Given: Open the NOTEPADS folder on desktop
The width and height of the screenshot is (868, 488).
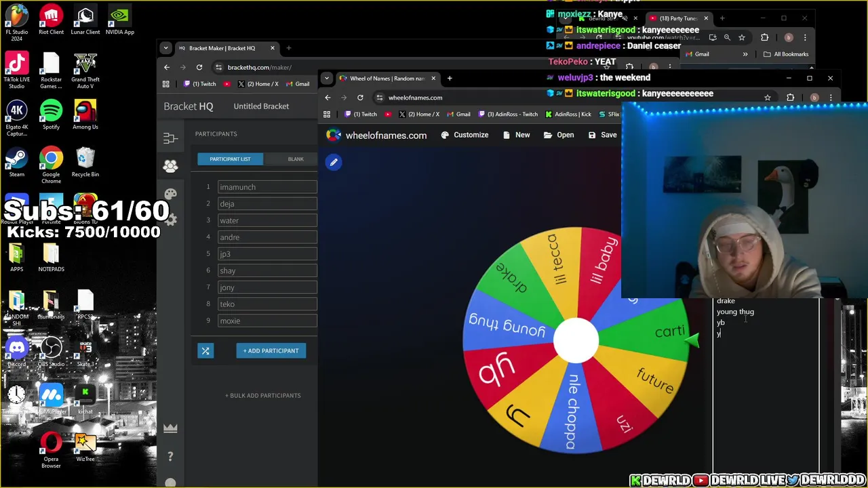Looking at the screenshot, I should 51,258.
